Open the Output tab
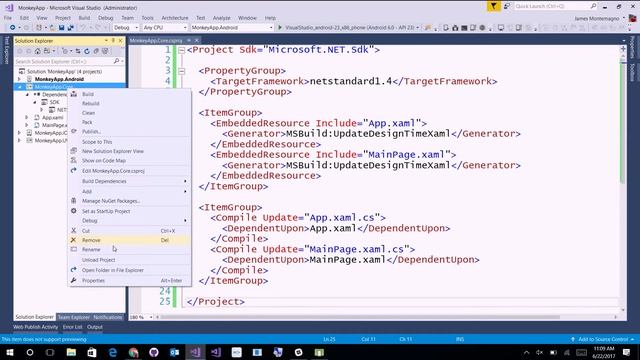 click(95, 327)
